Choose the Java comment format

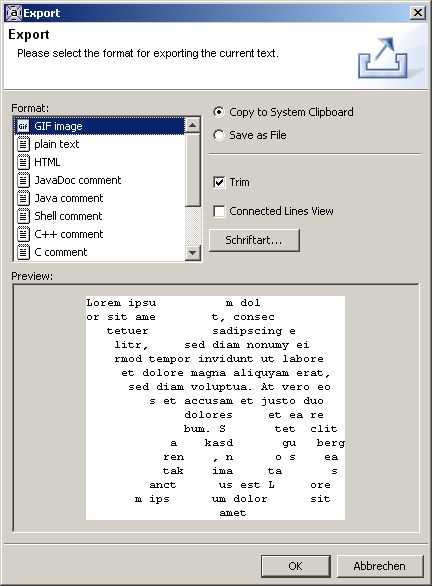[x=99, y=198]
